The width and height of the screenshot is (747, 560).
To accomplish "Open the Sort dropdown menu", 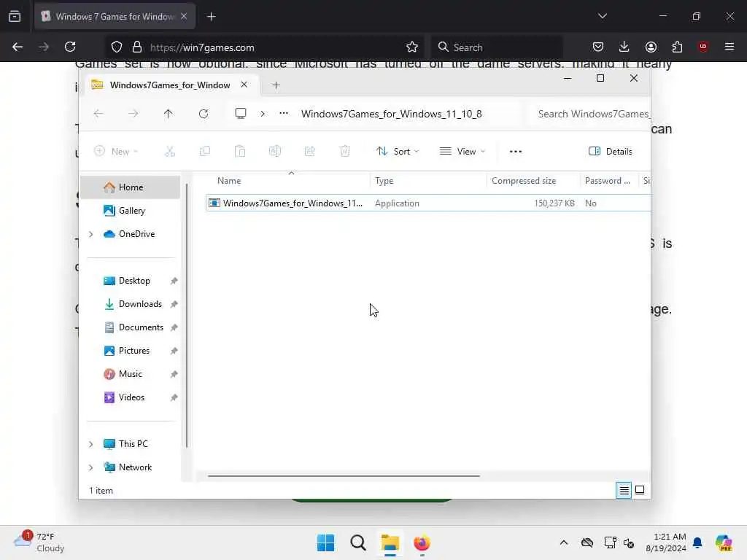I will [398, 152].
